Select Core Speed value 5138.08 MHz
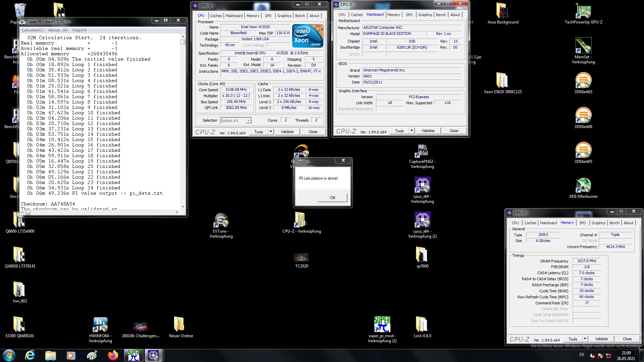 (x=236, y=90)
